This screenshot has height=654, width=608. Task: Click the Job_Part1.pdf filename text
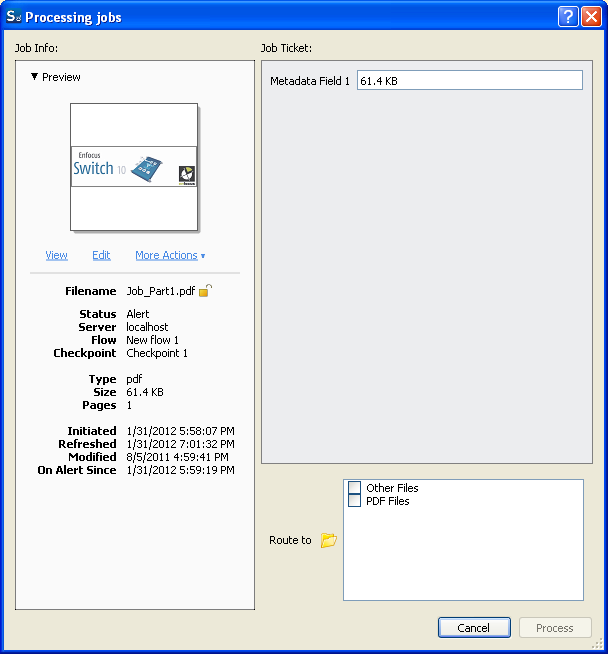(161, 291)
